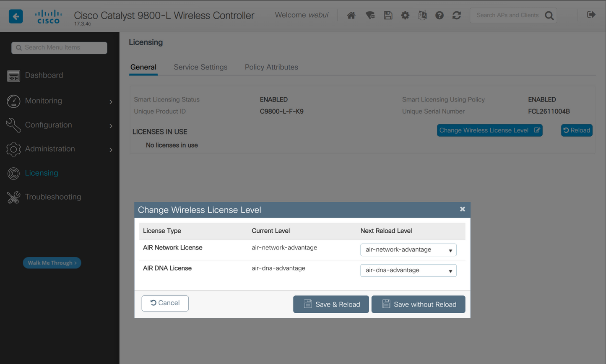Click the product ID value C9800-L-F-K9

coord(282,112)
